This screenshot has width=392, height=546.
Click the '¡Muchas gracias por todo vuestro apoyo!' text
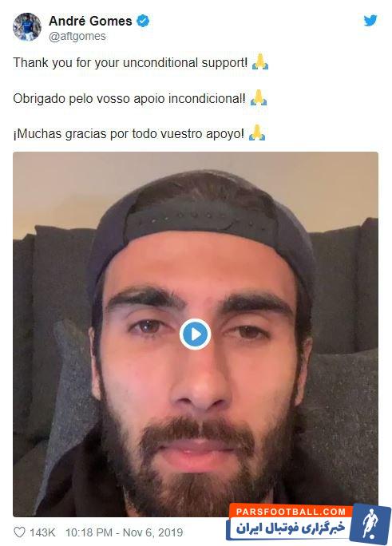pos(129,134)
